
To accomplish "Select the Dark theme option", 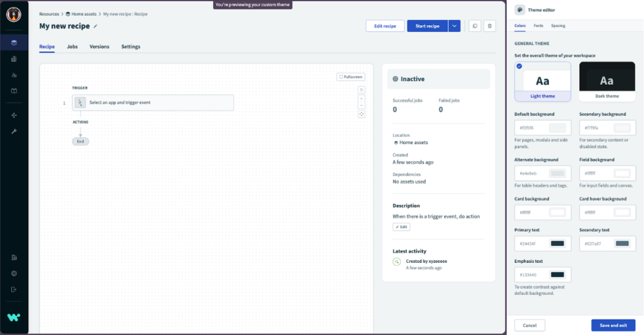I will (x=607, y=82).
